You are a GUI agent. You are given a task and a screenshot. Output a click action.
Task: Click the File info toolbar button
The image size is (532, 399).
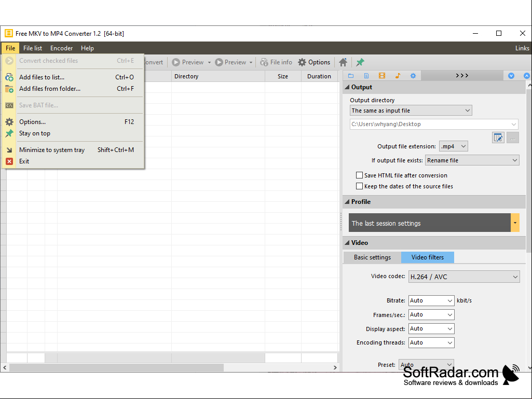(276, 62)
